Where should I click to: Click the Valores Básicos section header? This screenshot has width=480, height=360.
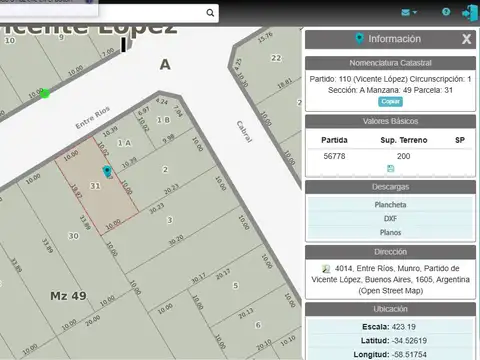(390, 121)
